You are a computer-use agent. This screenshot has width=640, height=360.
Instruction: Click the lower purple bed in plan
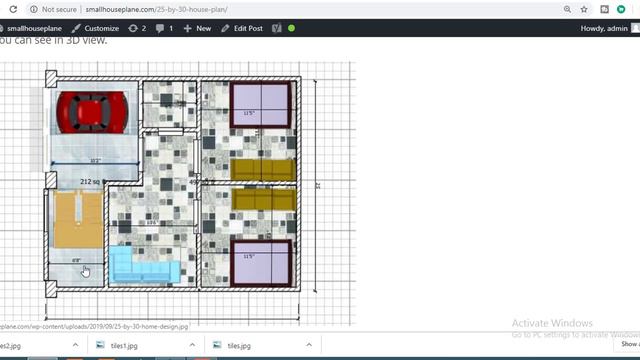(x=261, y=263)
